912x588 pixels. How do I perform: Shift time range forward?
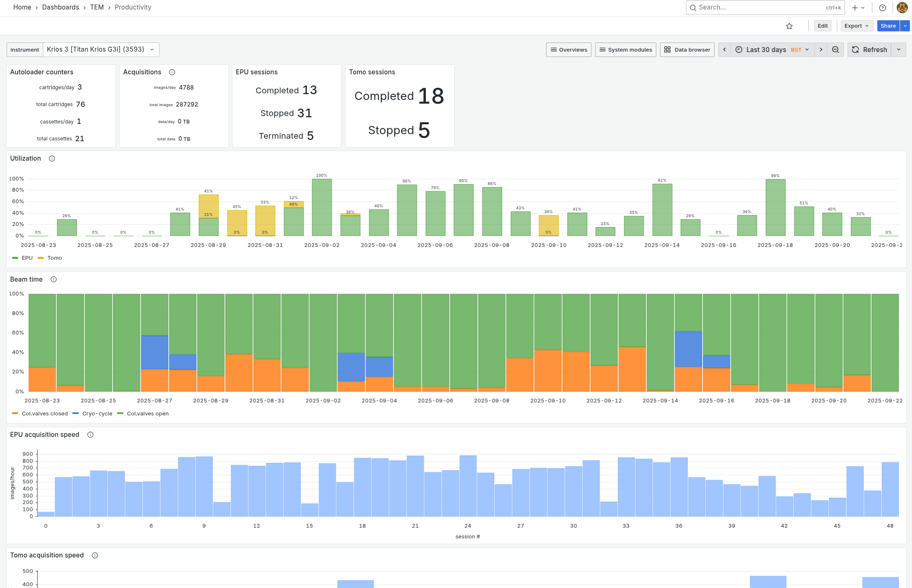pyautogui.click(x=821, y=50)
